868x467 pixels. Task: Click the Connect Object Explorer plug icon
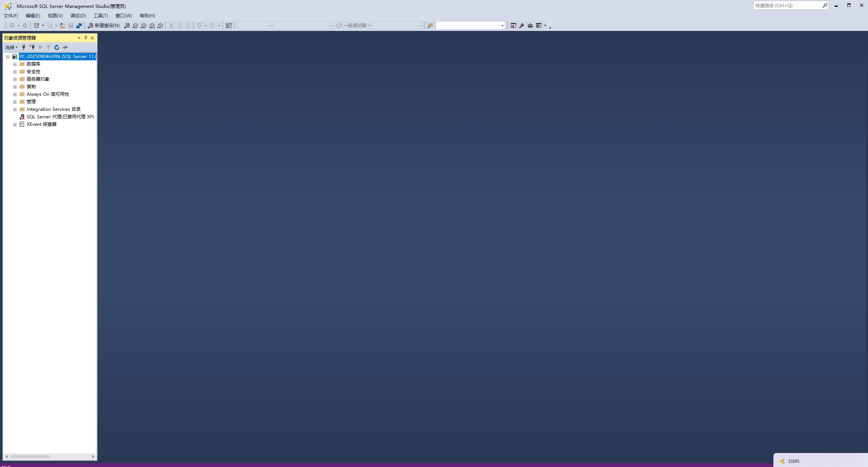(24, 47)
